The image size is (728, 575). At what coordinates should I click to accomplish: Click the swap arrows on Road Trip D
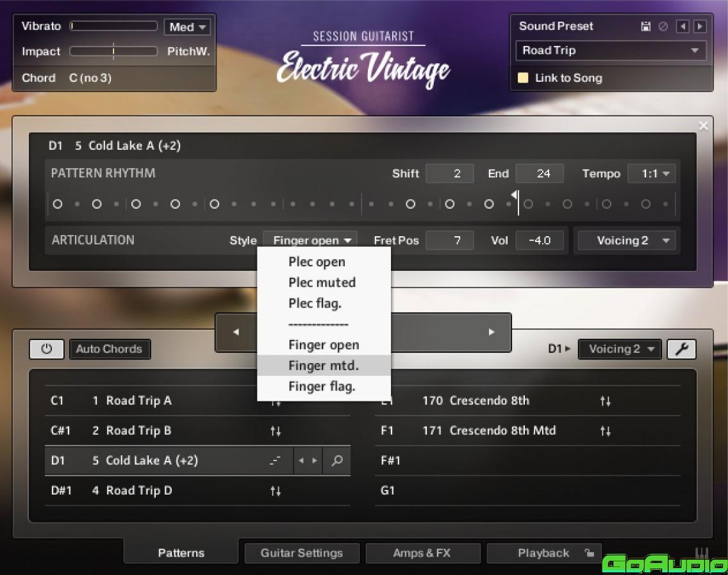click(276, 490)
